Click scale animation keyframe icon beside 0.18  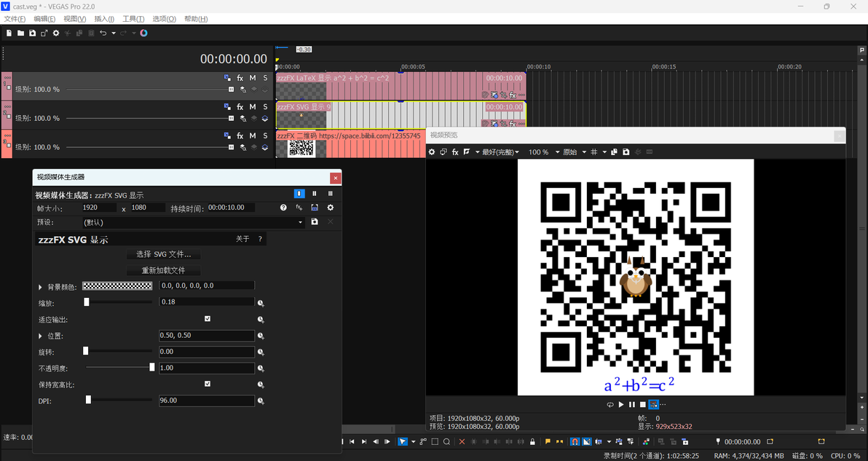(261, 303)
